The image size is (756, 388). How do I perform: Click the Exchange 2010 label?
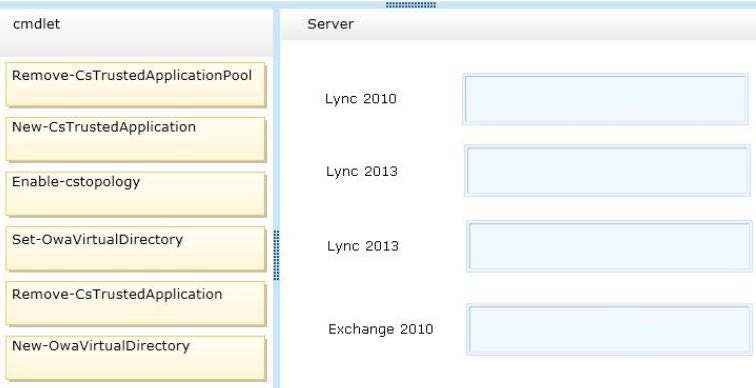click(x=380, y=329)
